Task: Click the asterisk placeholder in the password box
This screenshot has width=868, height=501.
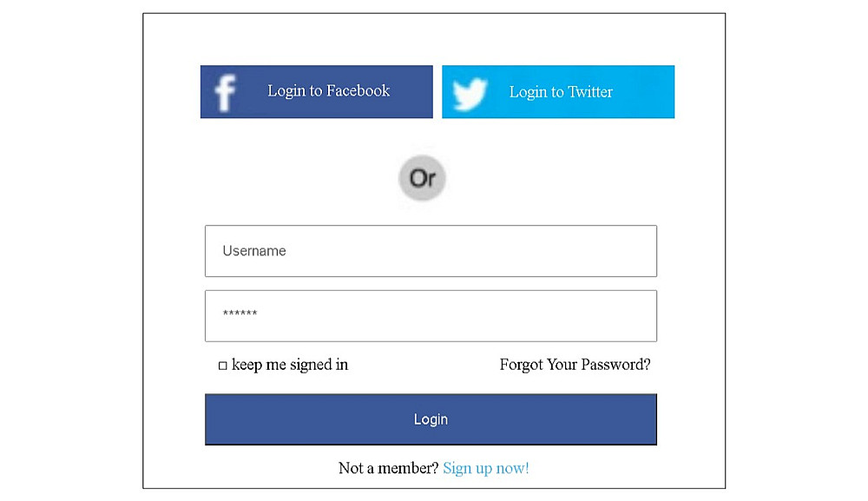Action: click(x=240, y=314)
